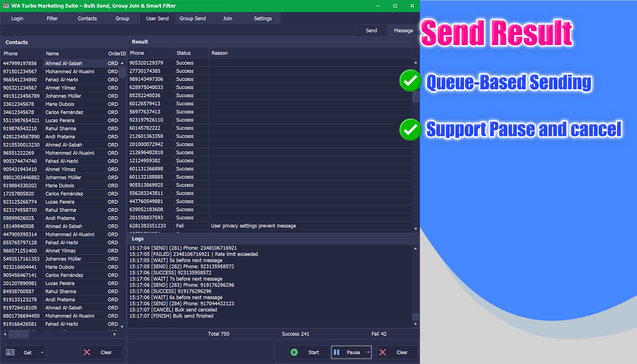Click the Logs panel scroll-up arrow
The height and width of the screenshot is (364, 637).
(x=415, y=248)
